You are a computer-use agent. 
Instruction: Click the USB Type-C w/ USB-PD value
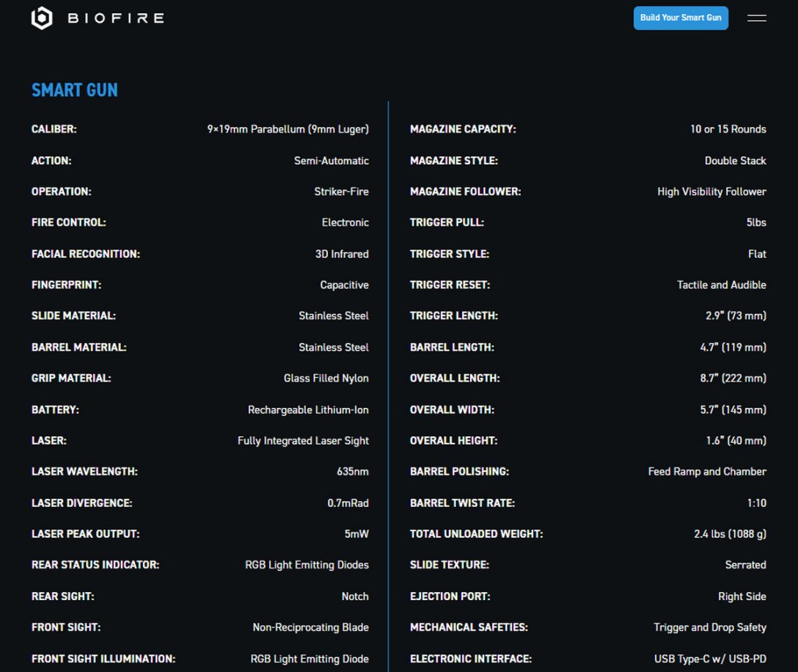pos(710,659)
